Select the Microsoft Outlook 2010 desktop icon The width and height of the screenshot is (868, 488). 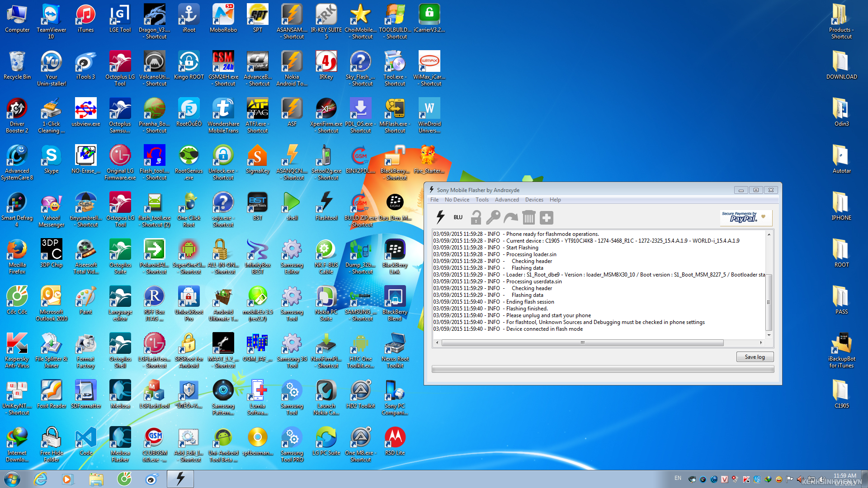coord(51,303)
